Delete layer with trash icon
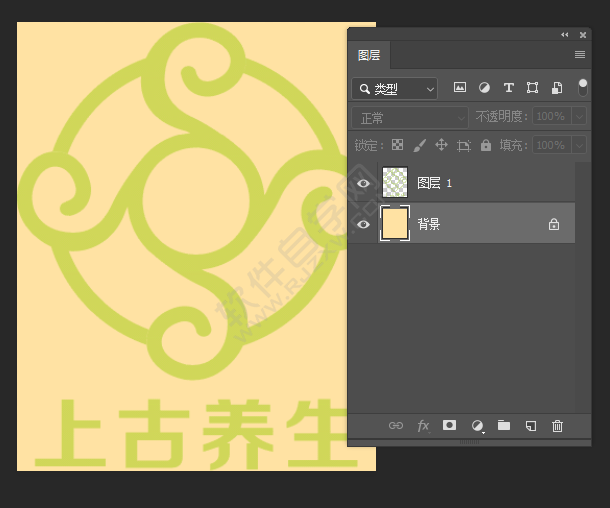The width and height of the screenshot is (610, 508). click(558, 425)
